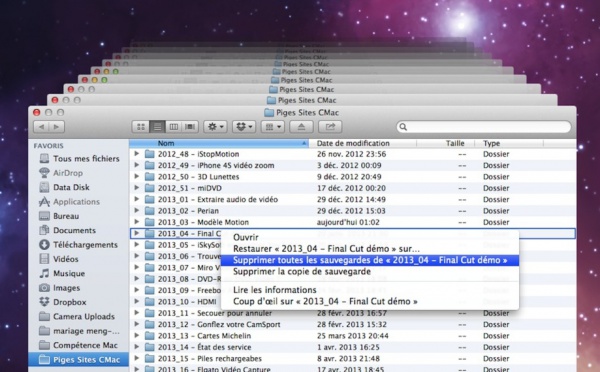Expand the 2013_13 – Cartes Michelin folder
The height and width of the screenshot is (372, 600).
137,336
